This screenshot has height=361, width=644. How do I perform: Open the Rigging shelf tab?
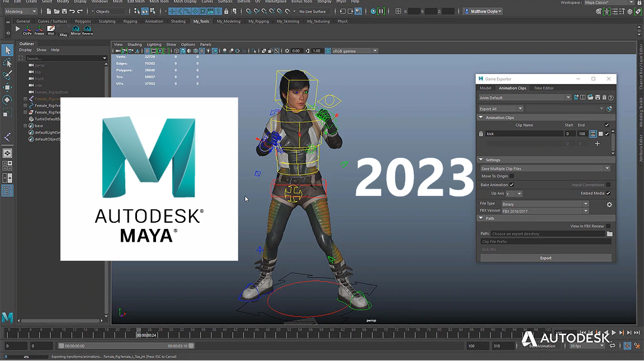coord(130,21)
